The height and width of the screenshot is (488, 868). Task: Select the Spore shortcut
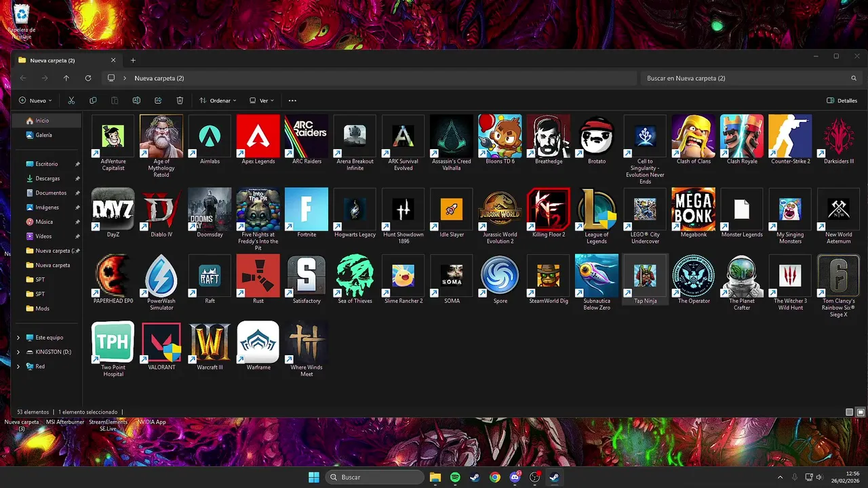(500, 276)
